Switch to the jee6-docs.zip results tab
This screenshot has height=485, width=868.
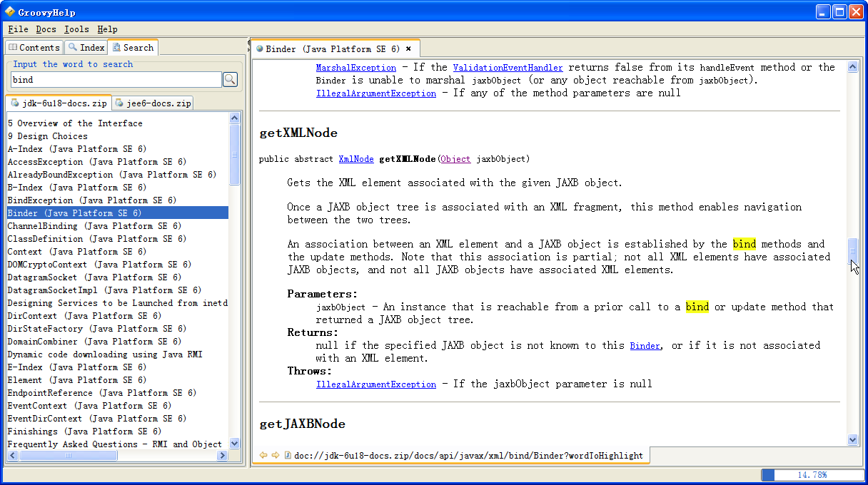point(153,103)
